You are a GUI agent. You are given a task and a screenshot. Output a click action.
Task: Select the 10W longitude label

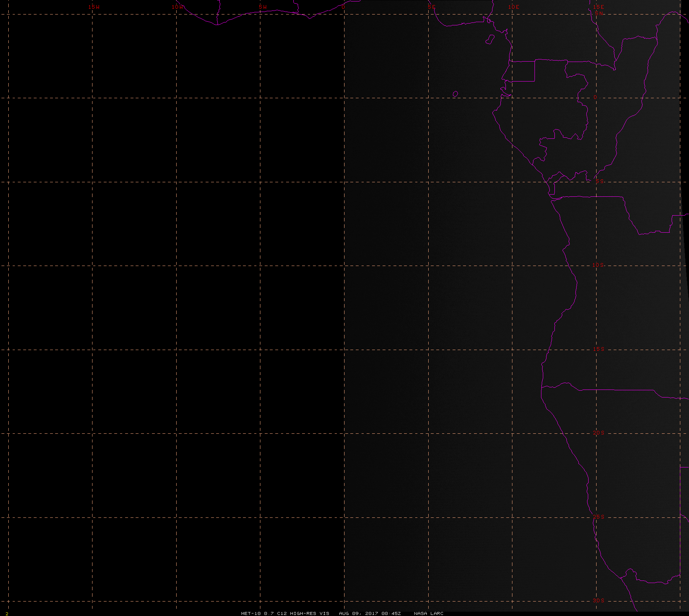coord(178,7)
